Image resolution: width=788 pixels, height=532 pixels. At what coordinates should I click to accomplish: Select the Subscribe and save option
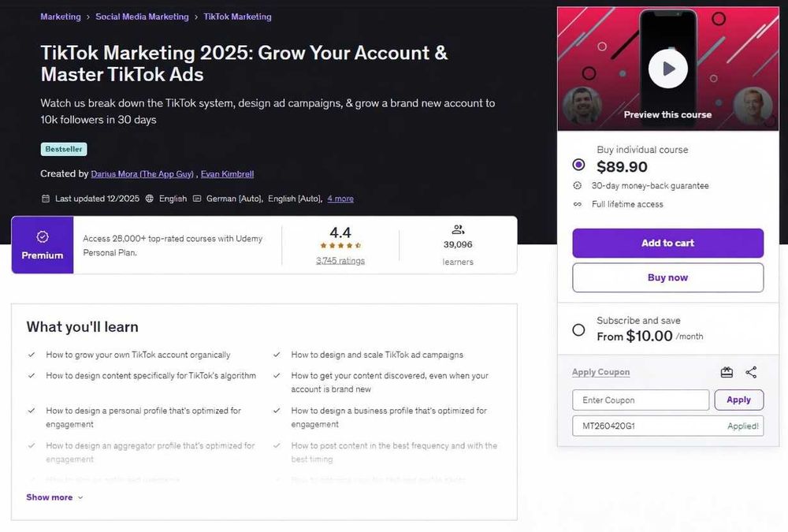pyautogui.click(x=579, y=329)
